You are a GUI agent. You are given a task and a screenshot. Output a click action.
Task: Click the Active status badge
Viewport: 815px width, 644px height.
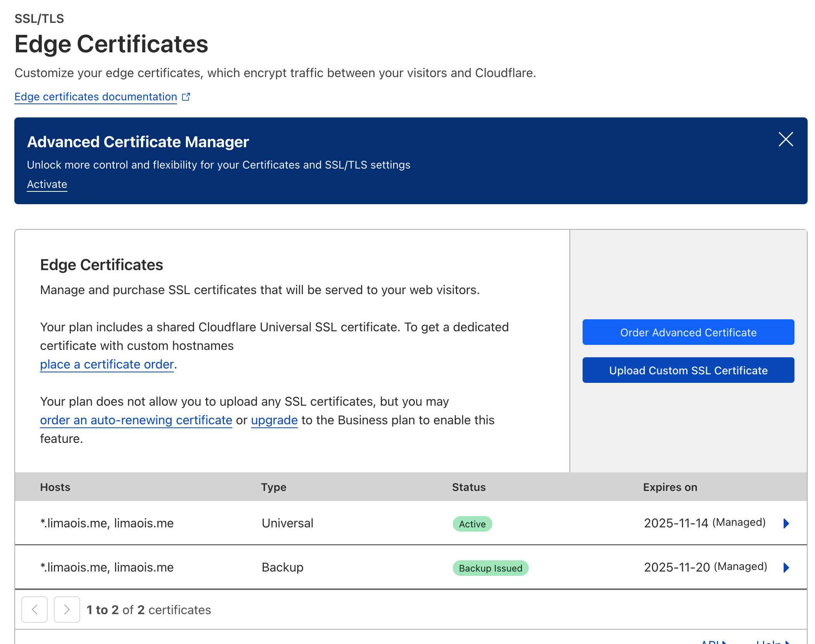pyautogui.click(x=472, y=524)
